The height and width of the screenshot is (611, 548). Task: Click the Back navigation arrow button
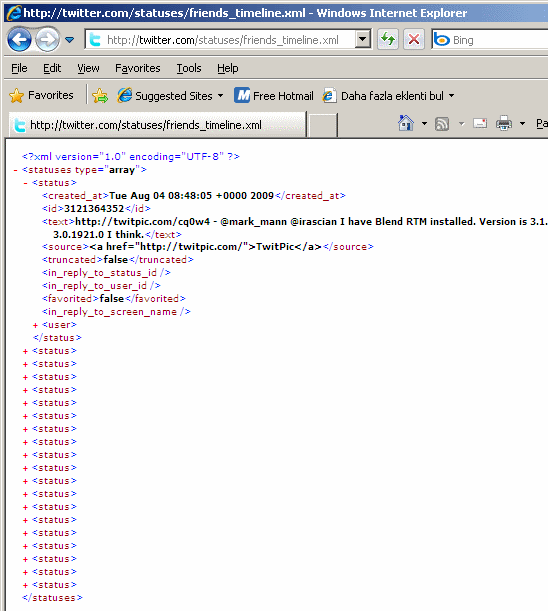point(19,39)
